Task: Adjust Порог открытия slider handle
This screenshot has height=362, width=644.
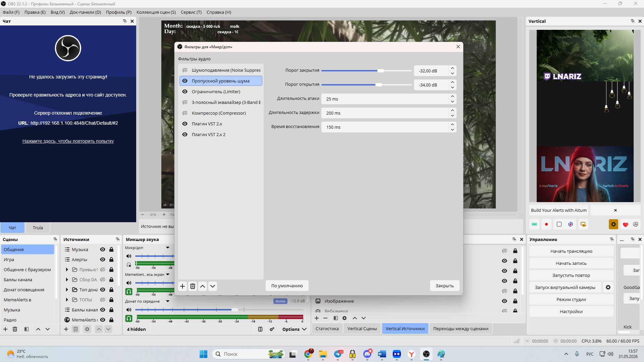Action: pos(379,85)
